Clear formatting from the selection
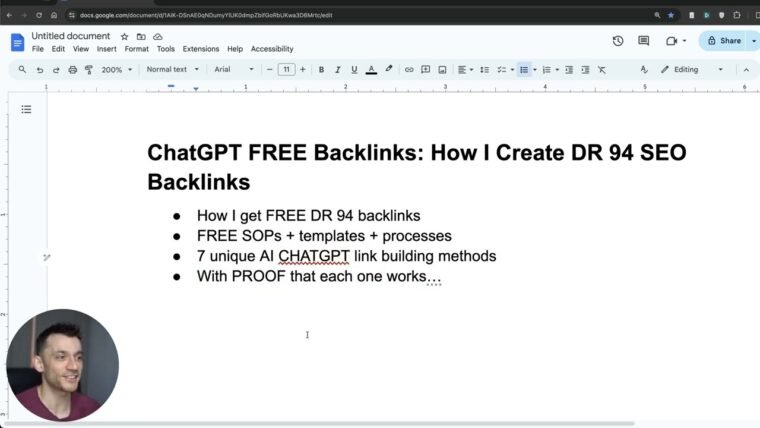The image size is (760, 428). pos(602,70)
